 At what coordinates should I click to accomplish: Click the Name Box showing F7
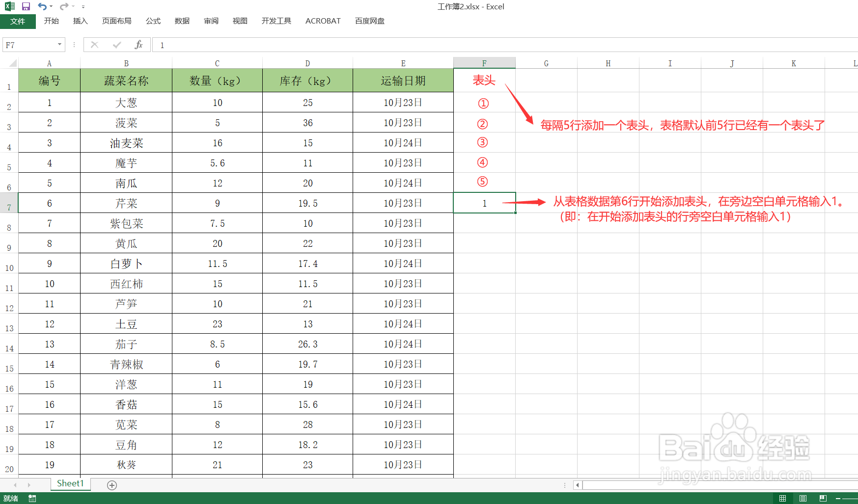pos(29,45)
